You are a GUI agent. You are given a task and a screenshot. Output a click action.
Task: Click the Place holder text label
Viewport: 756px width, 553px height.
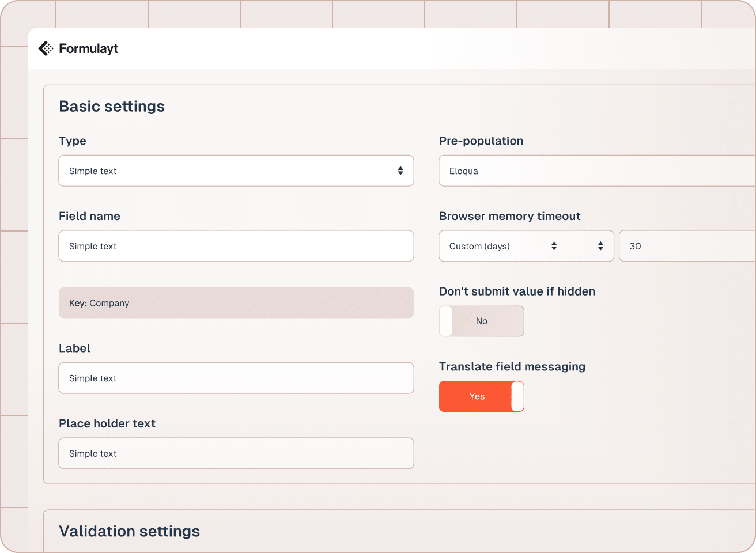107,423
